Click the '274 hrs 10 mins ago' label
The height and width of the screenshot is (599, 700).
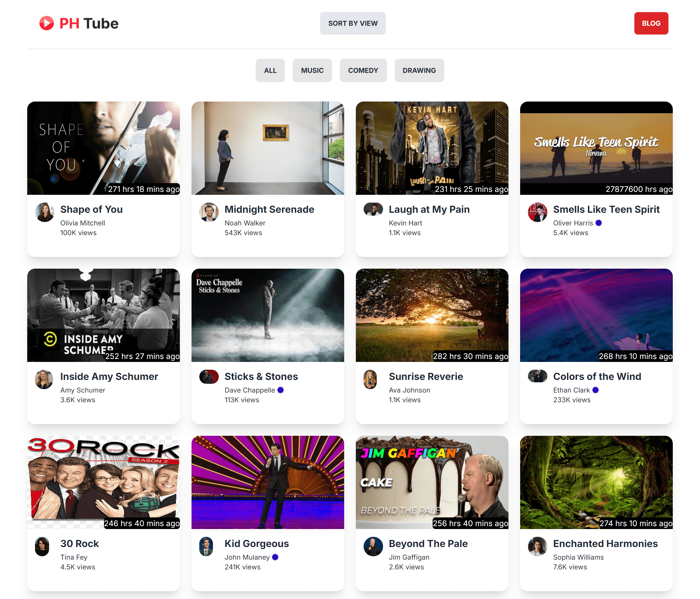pos(636,523)
